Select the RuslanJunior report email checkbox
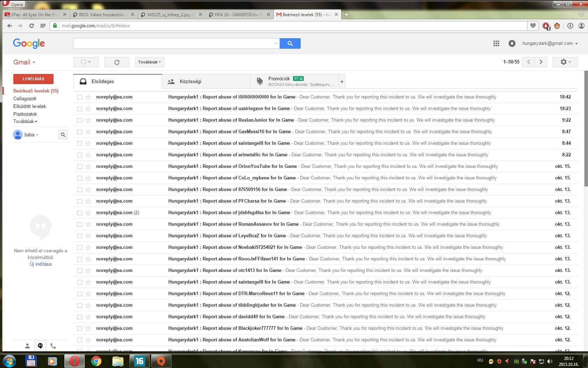The image size is (588, 368). (x=79, y=120)
